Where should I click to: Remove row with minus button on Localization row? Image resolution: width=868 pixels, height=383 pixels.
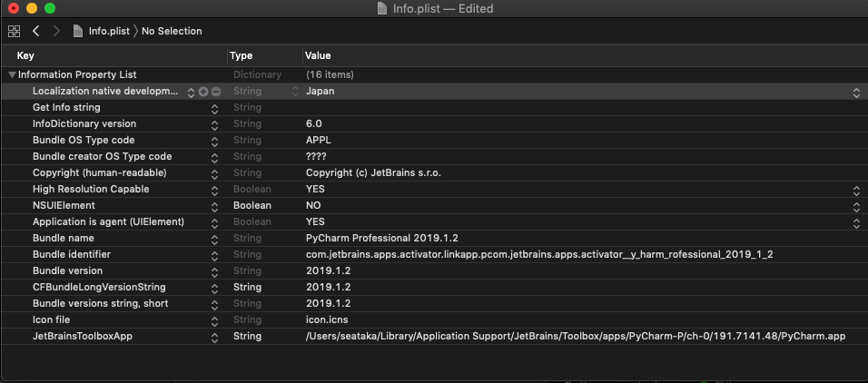pyautogui.click(x=216, y=92)
